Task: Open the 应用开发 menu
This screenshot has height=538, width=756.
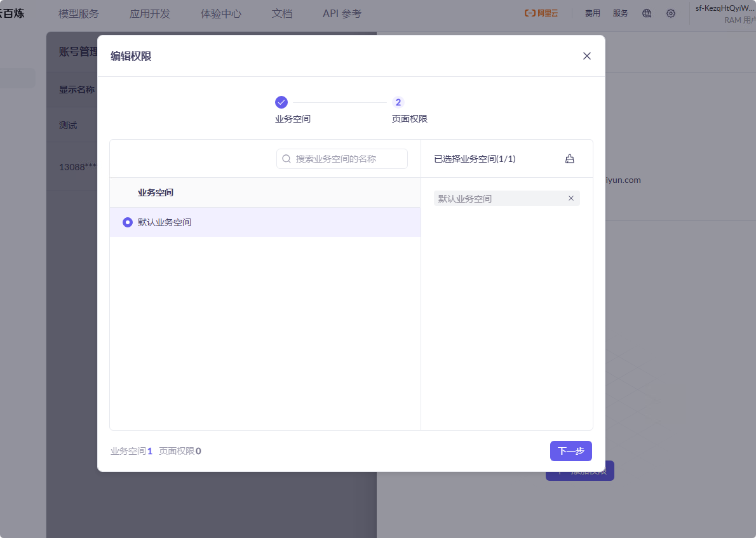Action: 149,13
